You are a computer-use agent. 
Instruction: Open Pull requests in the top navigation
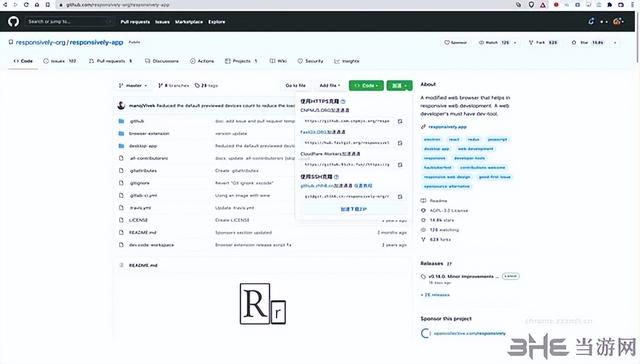135,22
